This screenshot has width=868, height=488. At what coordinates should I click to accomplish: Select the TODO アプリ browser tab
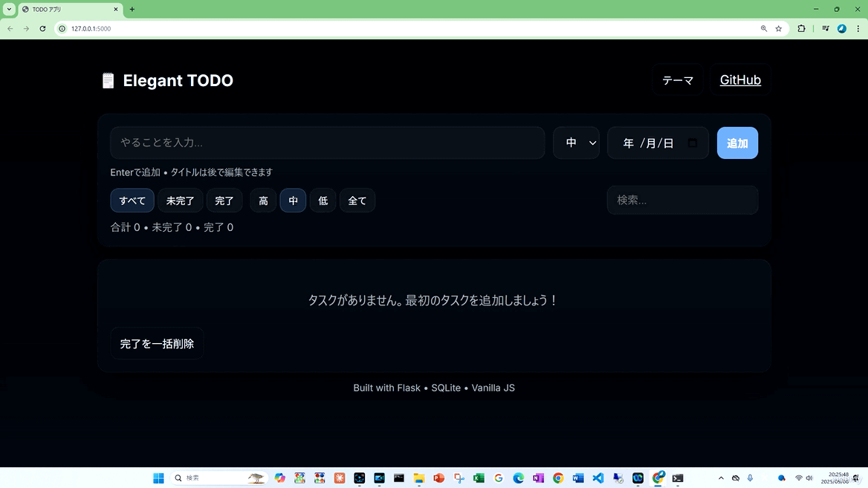tap(67, 10)
